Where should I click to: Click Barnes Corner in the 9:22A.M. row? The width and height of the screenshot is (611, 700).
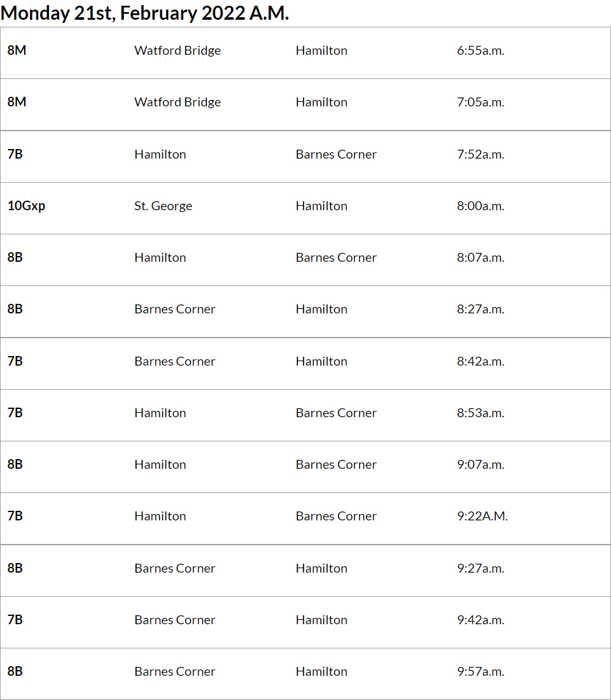[336, 517]
